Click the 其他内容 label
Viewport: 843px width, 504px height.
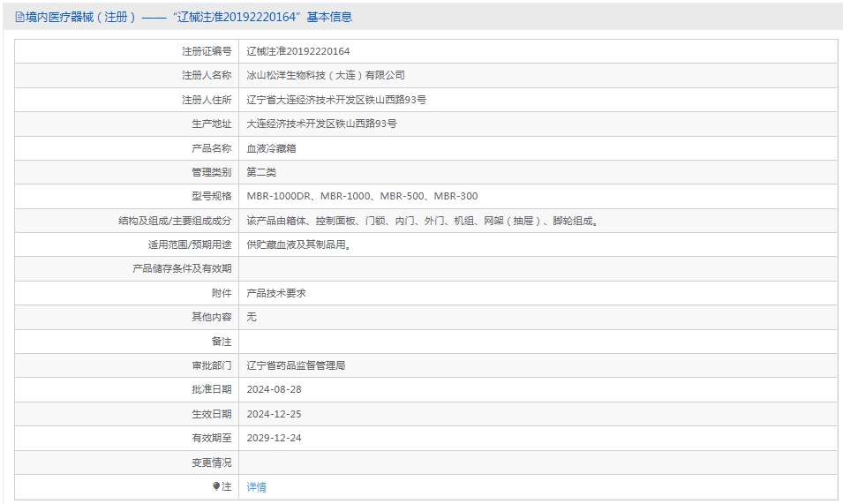(x=211, y=317)
